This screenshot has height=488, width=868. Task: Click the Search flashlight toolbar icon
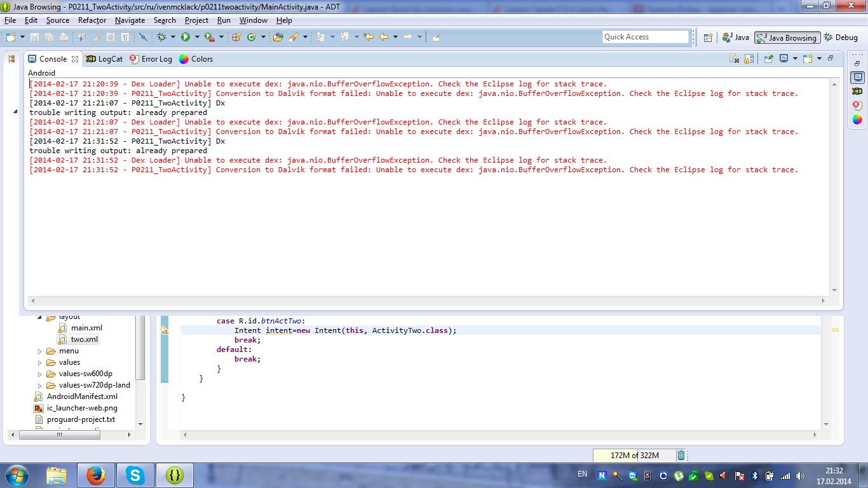[294, 37]
